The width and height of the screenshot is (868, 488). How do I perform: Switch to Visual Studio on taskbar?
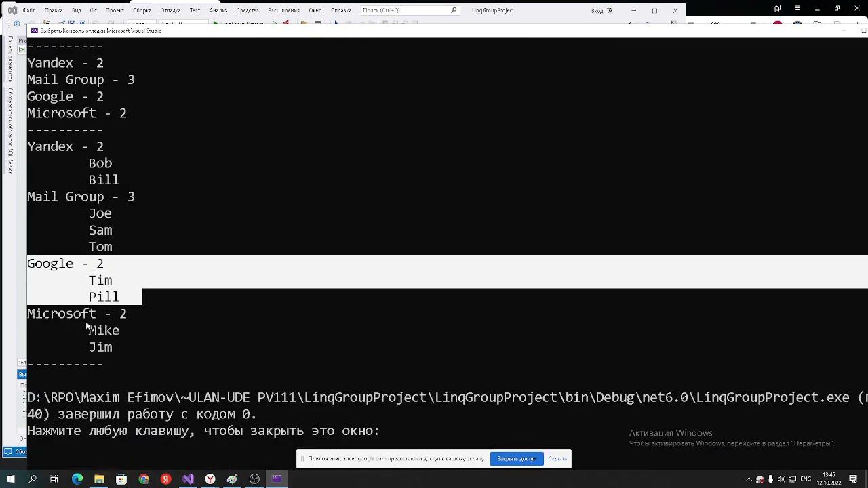[188, 479]
